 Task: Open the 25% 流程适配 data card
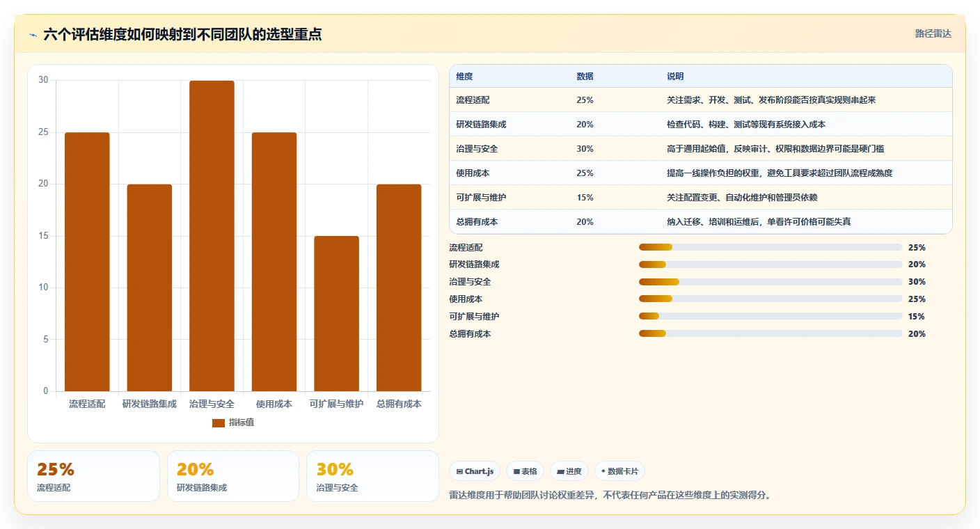pos(93,476)
